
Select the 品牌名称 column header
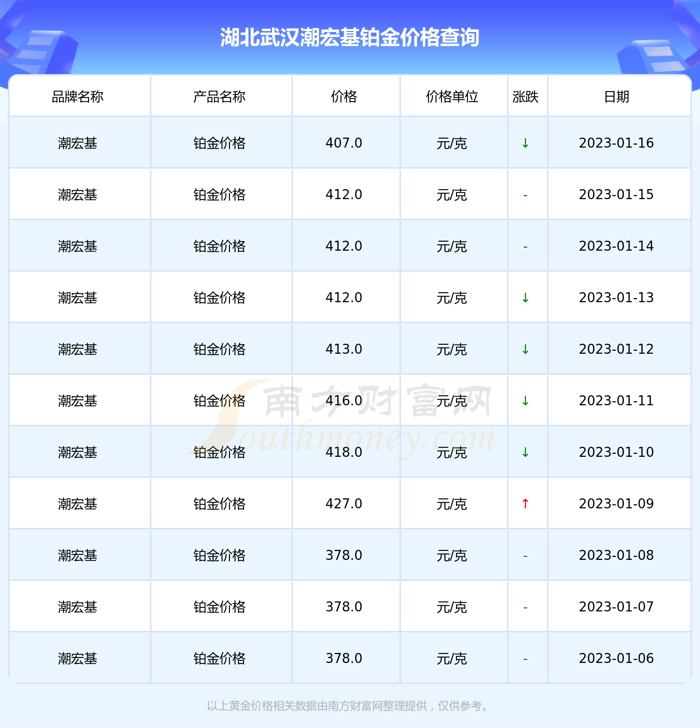[x=77, y=97]
